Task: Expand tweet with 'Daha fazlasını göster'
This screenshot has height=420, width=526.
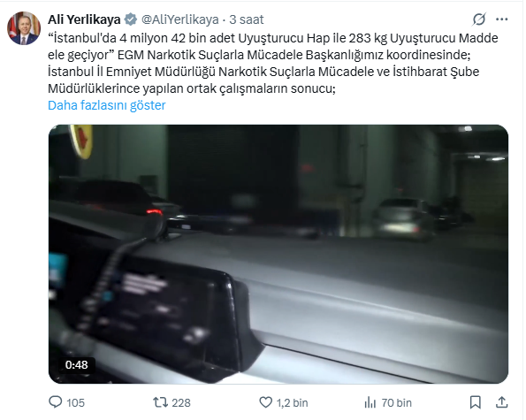Action: tap(107, 105)
